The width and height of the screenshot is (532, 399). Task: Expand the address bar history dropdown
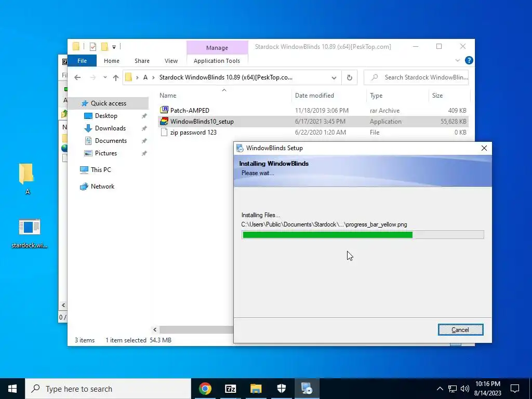pyautogui.click(x=334, y=78)
